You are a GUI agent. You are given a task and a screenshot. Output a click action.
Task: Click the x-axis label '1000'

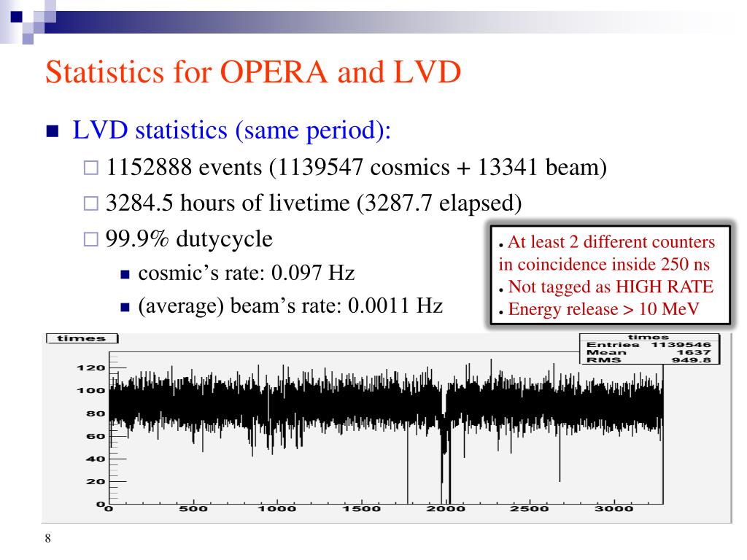coord(276,508)
